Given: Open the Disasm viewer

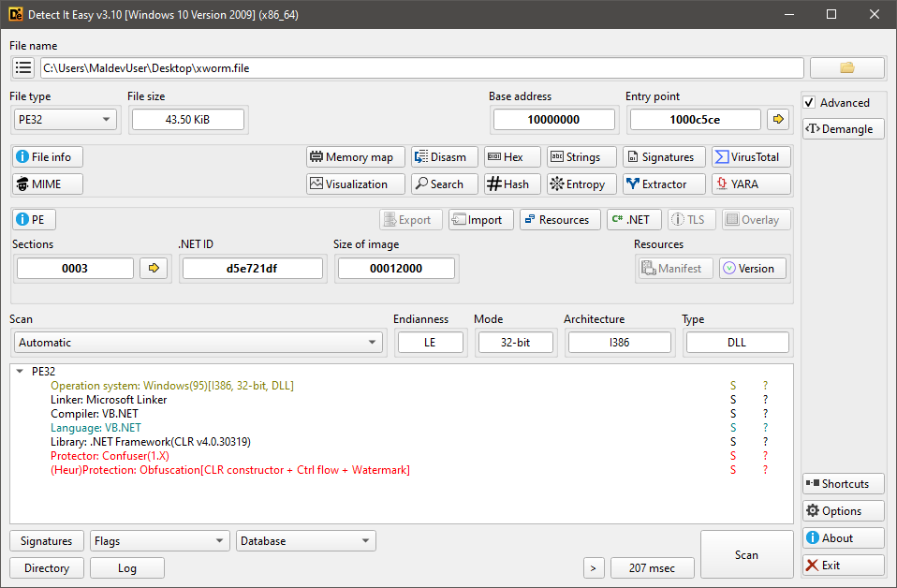Looking at the screenshot, I should tap(445, 157).
